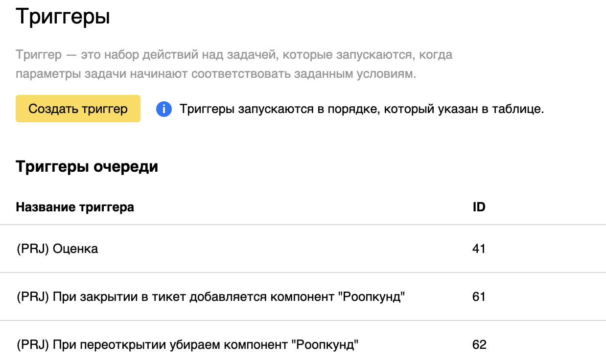Select the ID value 61
Image resolution: width=606 pixels, height=364 pixels.
[479, 296]
